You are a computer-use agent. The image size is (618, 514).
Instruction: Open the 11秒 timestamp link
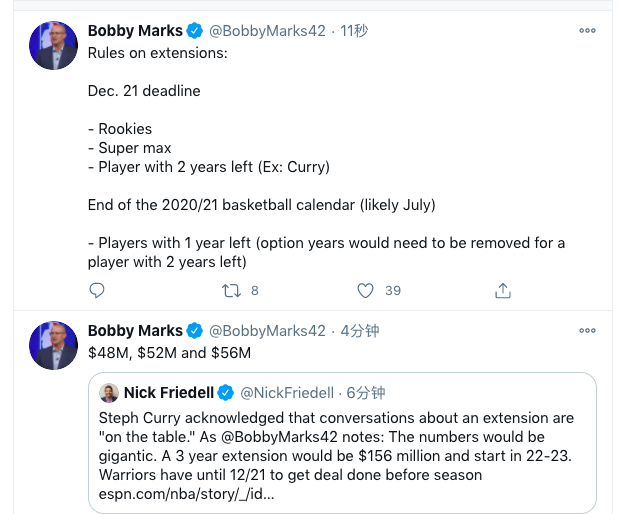tap(354, 31)
